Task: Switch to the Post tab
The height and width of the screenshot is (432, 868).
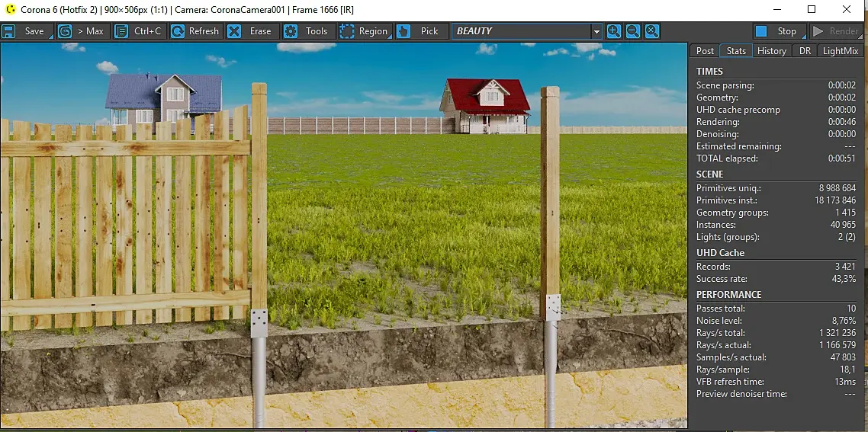Action: tap(705, 50)
